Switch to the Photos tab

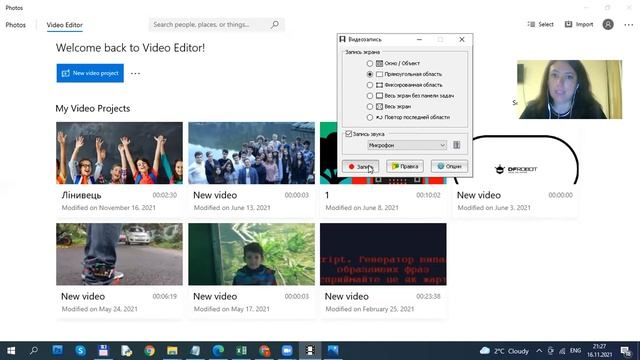click(x=16, y=25)
